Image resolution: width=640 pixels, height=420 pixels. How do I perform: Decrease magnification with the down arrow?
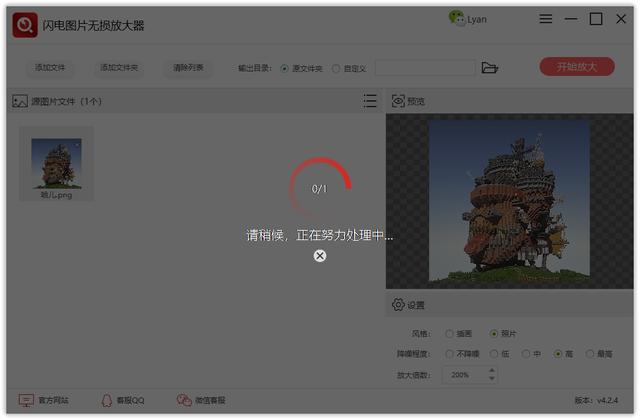pos(492,379)
